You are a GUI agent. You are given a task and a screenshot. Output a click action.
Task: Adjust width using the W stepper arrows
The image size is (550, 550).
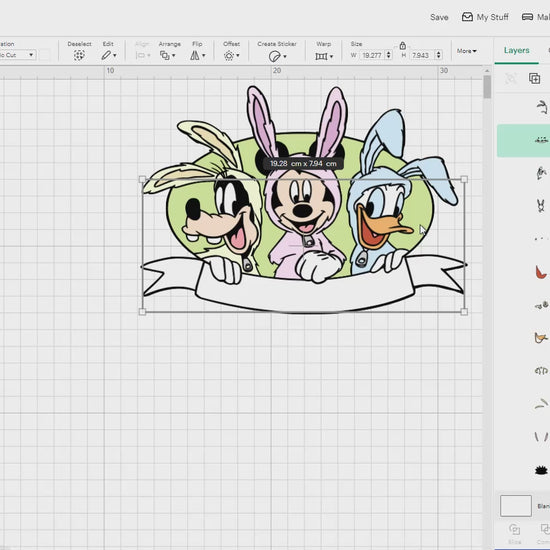click(x=388, y=55)
